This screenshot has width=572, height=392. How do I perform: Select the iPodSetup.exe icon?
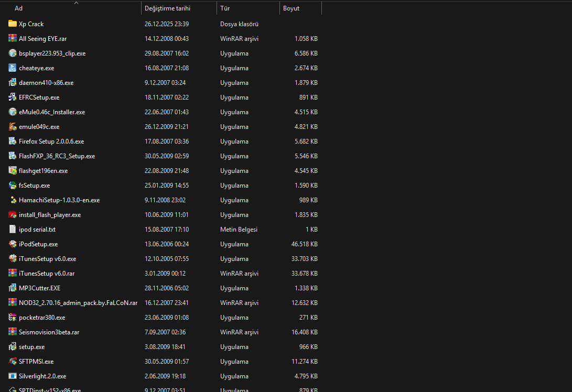tap(13, 244)
